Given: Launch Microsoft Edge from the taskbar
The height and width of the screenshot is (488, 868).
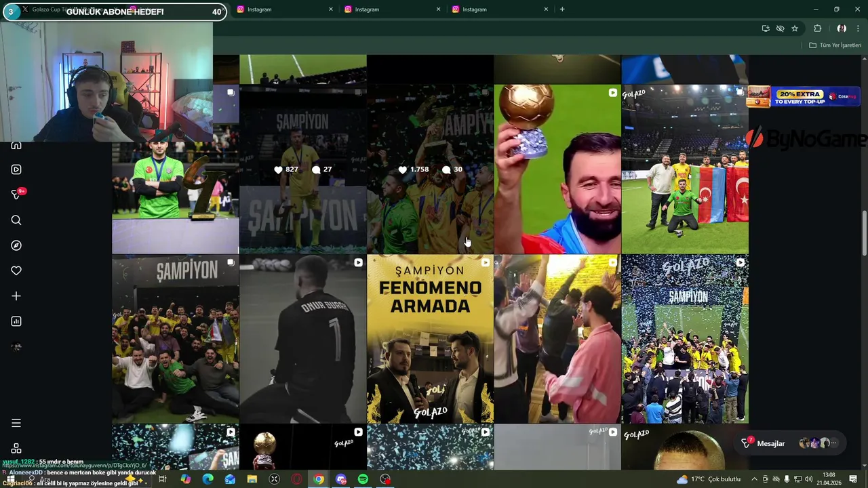Looking at the screenshot, I should click(x=208, y=479).
